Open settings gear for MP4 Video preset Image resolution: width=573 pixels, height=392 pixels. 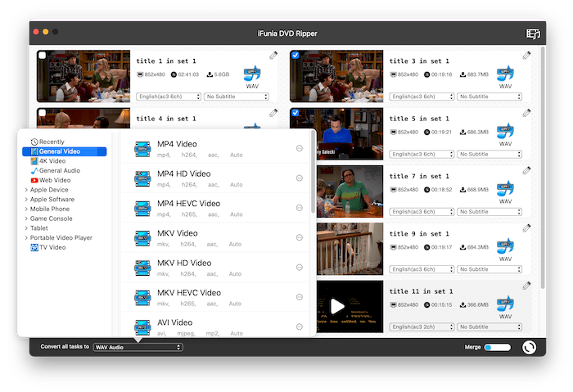[x=300, y=148]
